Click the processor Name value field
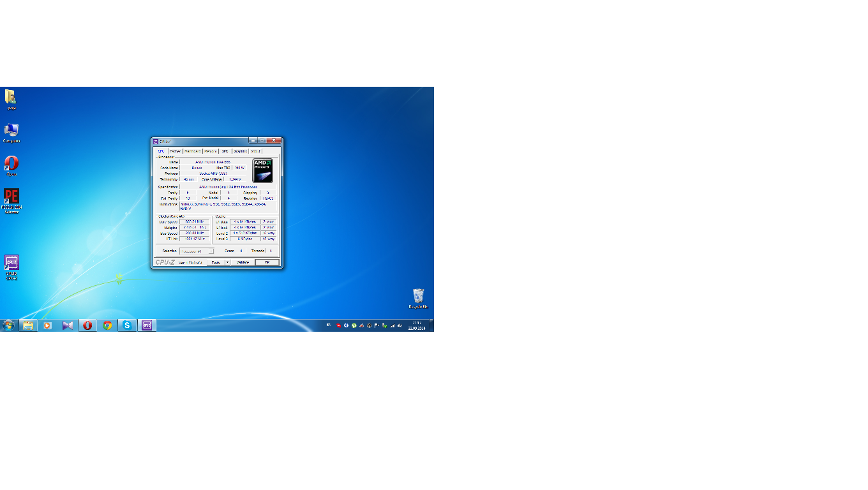This screenshot has width=868, height=490. coord(214,162)
